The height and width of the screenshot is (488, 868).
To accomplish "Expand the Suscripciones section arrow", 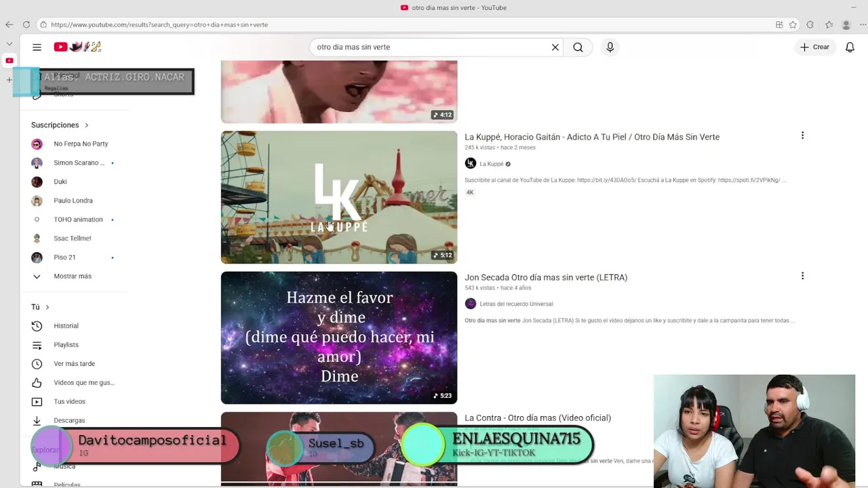I will 87,125.
